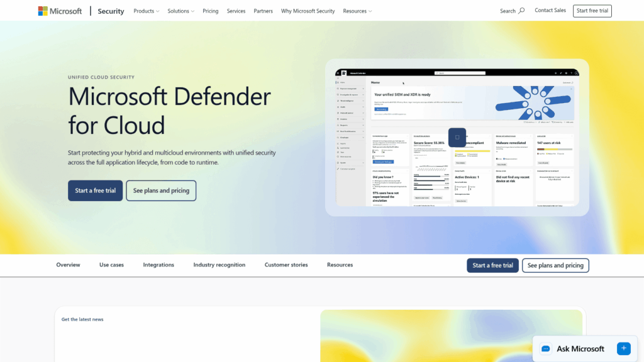This screenshot has width=644, height=362.
Task: Click Ask Microsoft label
Action: [580, 349]
